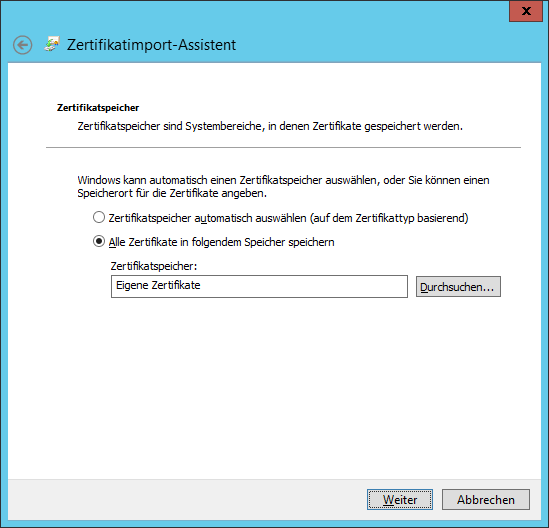Close the Zertifikatimport-Assistent window

tap(526, 11)
